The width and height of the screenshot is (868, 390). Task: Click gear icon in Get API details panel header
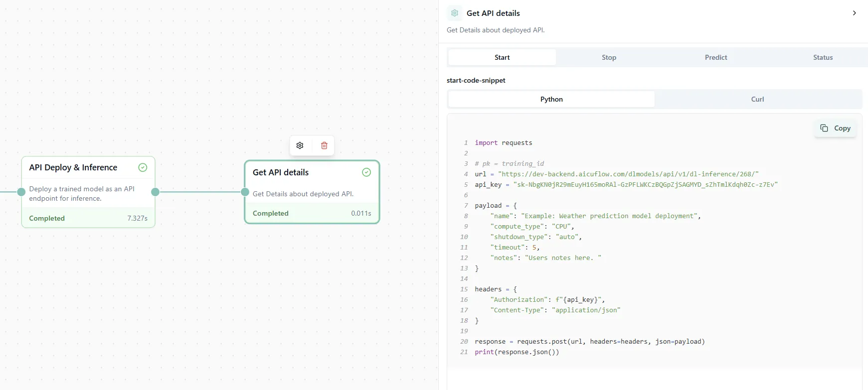pos(455,13)
